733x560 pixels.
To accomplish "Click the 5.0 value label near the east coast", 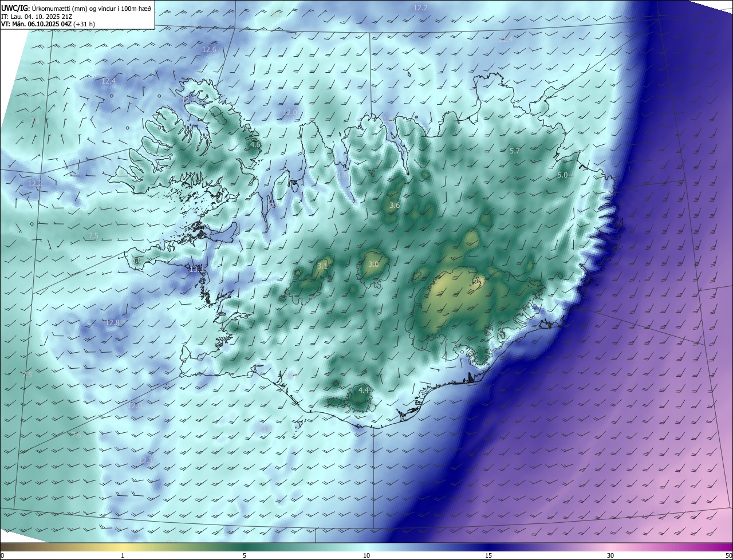I will tap(562, 175).
